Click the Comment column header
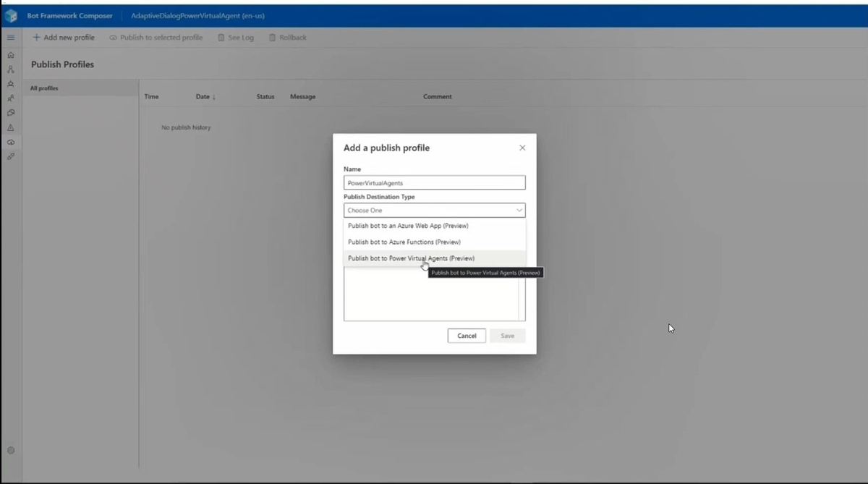The width and height of the screenshot is (868, 484). (438, 96)
